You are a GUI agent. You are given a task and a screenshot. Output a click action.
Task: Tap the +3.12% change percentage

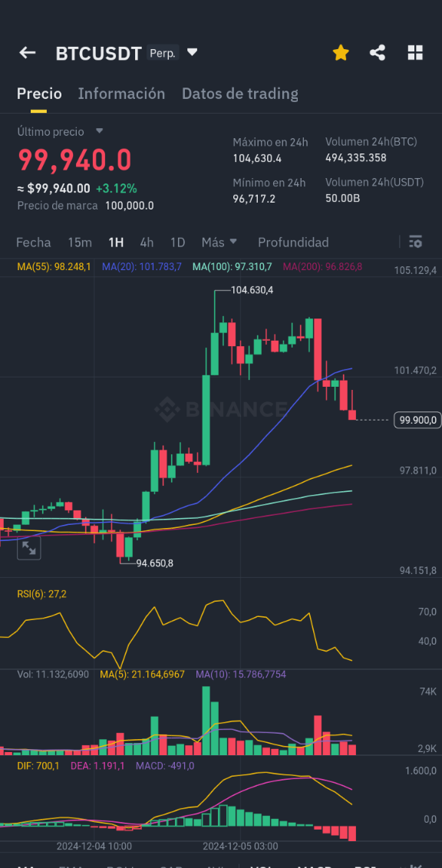(x=116, y=188)
